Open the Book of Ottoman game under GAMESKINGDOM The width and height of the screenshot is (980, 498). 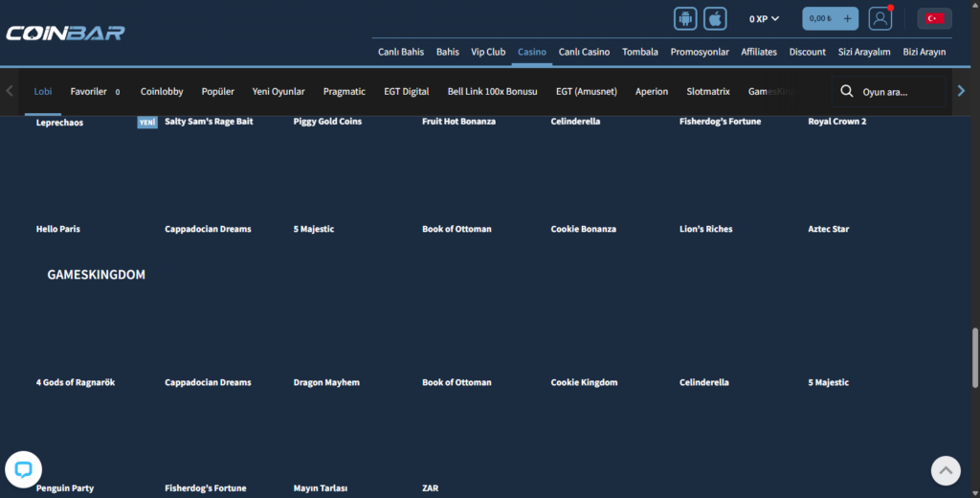pyautogui.click(x=457, y=382)
